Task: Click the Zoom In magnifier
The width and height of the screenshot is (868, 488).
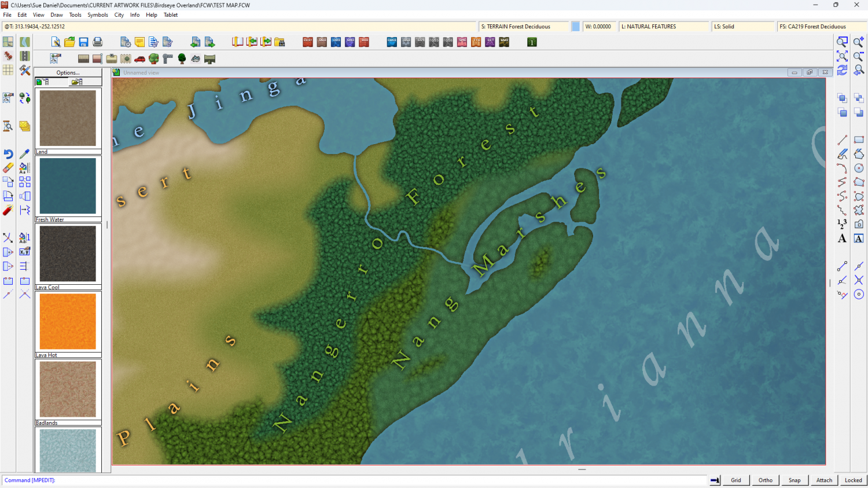Action: [859, 42]
